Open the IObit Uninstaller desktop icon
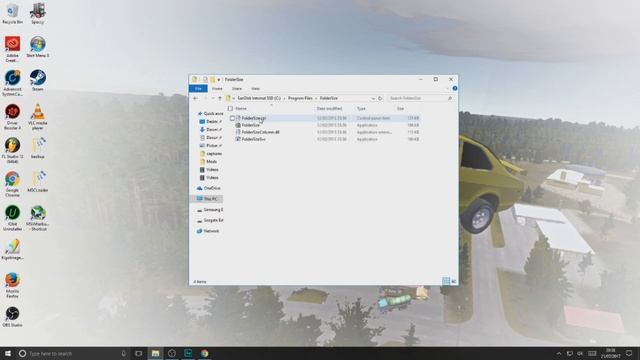The width and height of the screenshot is (640, 360). [12, 218]
